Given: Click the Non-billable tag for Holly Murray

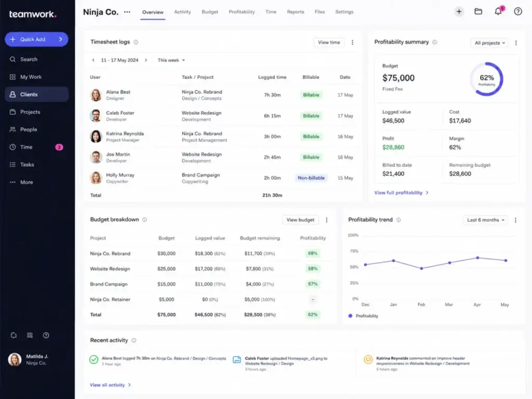Looking at the screenshot, I should point(311,178).
